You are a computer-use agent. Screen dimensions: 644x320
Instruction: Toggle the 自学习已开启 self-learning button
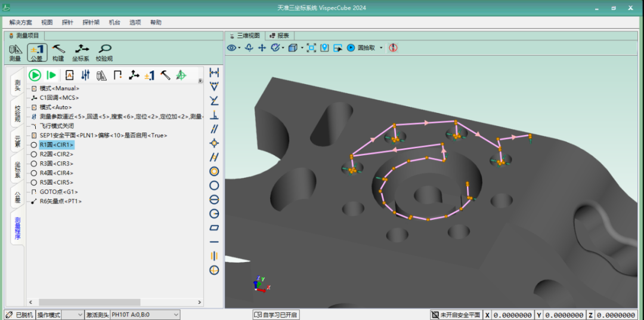pos(276,315)
